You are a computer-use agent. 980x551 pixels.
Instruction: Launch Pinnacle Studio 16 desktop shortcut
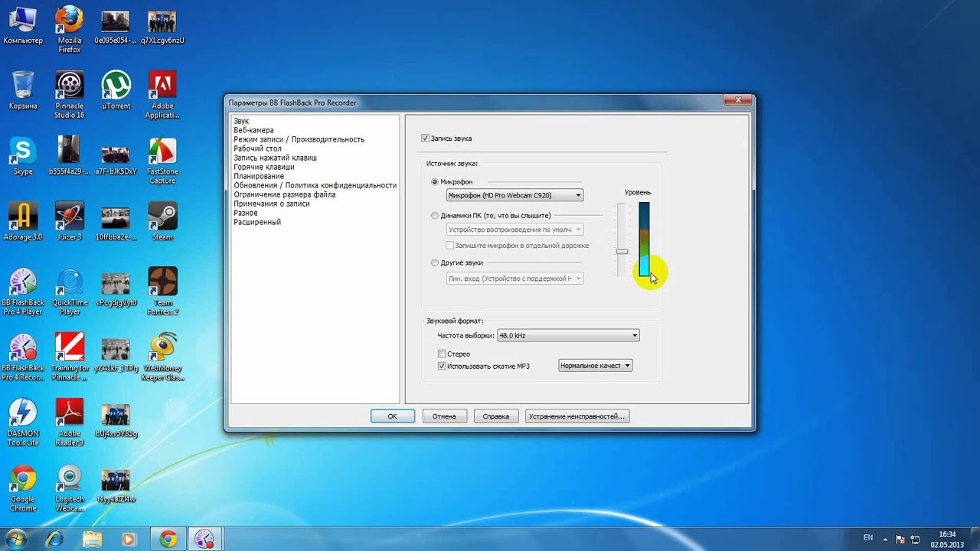[x=70, y=95]
